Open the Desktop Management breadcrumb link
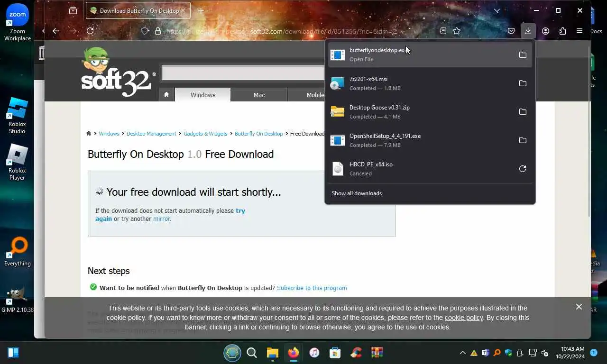The width and height of the screenshot is (607, 364). (151, 134)
